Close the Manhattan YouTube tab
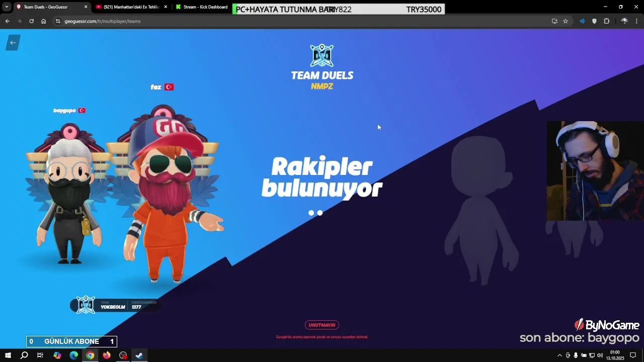The height and width of the screenshot is (362, 644). coord(166,7)
